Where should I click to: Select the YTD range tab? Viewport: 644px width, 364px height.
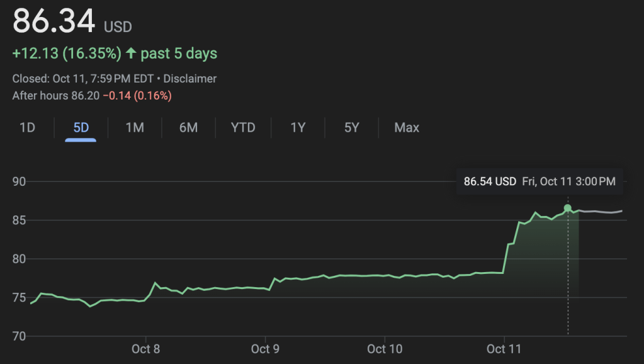pos(243,128)
